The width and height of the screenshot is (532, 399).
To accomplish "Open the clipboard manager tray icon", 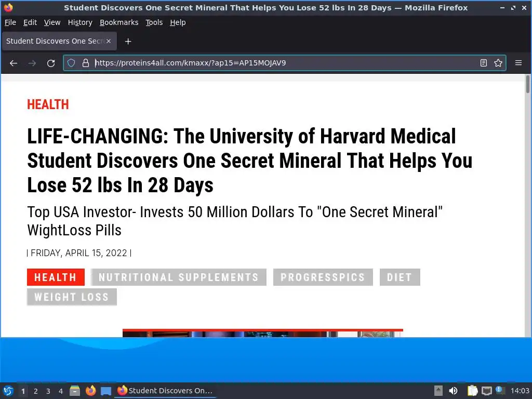I will 472,391.
